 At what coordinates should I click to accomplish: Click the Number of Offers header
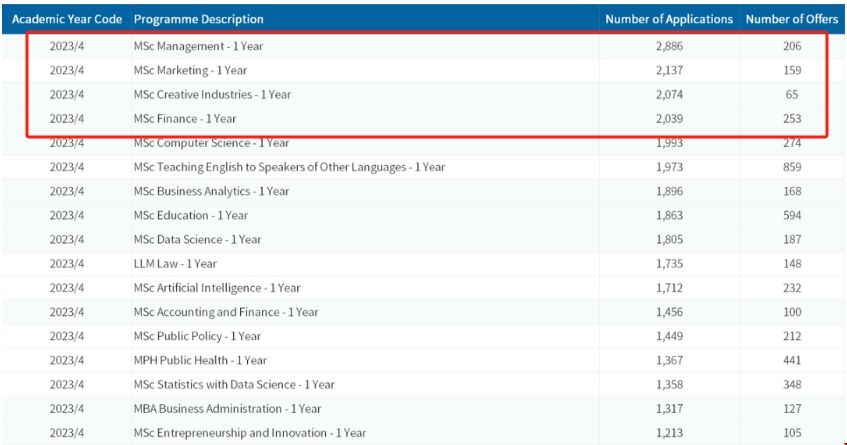[792, 19]
